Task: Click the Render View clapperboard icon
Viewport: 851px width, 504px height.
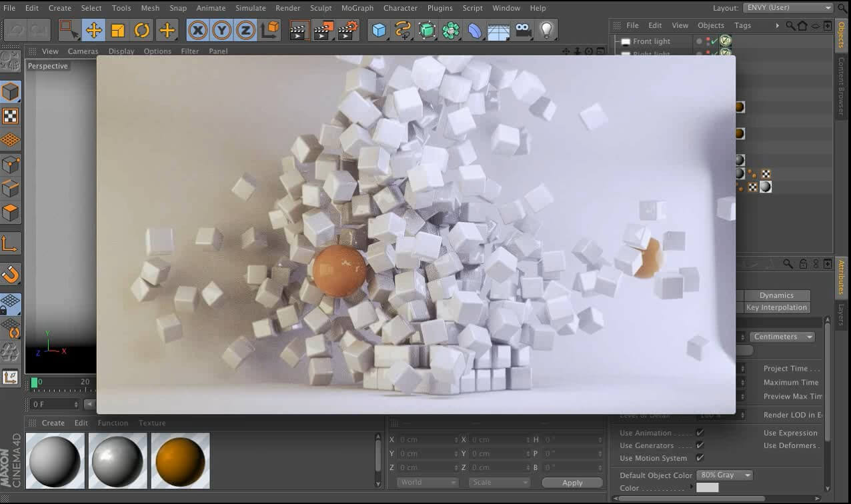Action: (299, 30)
